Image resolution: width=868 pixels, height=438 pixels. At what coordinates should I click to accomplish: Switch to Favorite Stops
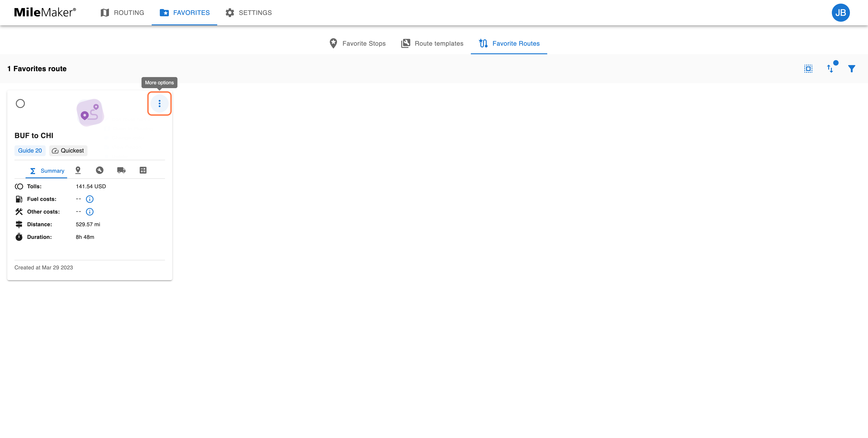click(357, 43)
